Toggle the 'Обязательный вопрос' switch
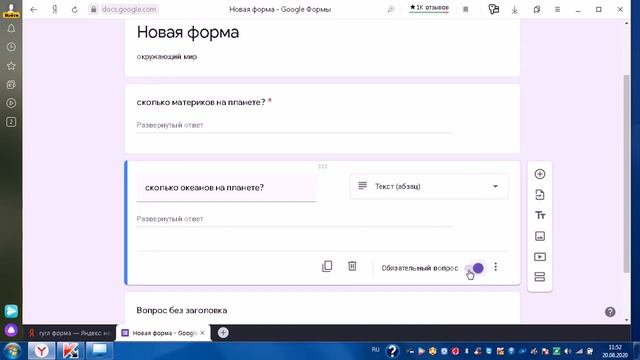This screenshot has width=640, height=360. 475,268
